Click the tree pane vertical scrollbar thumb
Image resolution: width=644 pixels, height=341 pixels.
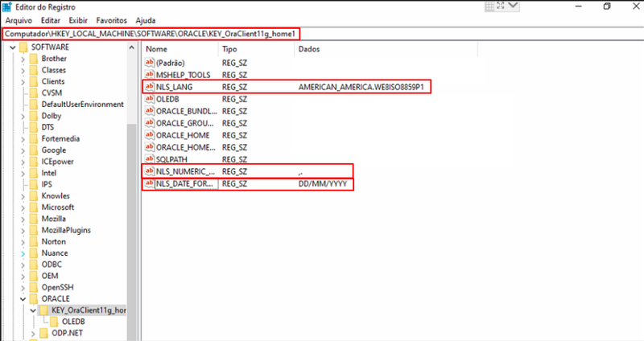coord(131,232)
